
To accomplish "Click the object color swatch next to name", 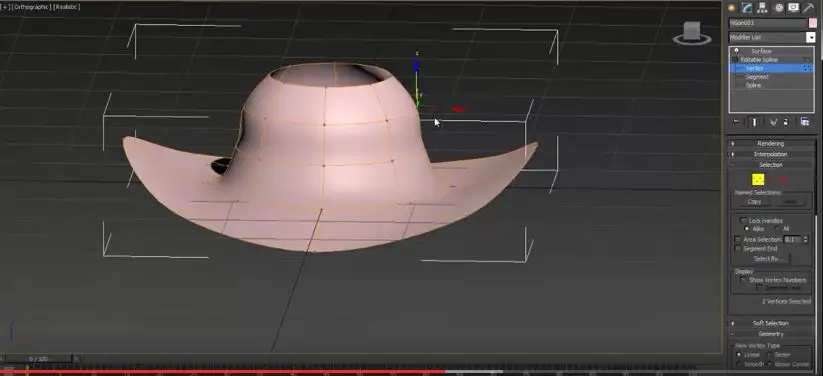I will pos(812,23).
